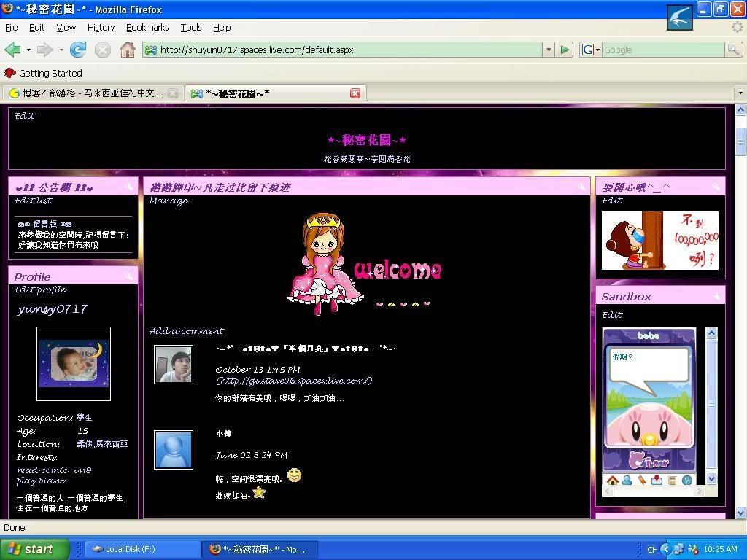This screenshot has width=747, height=560.
Task: Open the list-all-tabs dropdown arrow
Action: pyautogui.click(x=740, y=93)
